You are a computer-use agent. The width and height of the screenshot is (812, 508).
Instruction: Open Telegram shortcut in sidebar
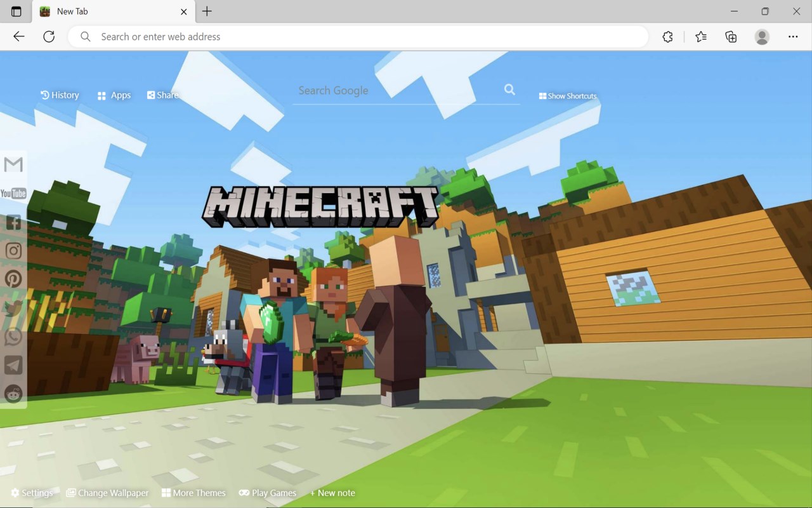click(13, 365)
